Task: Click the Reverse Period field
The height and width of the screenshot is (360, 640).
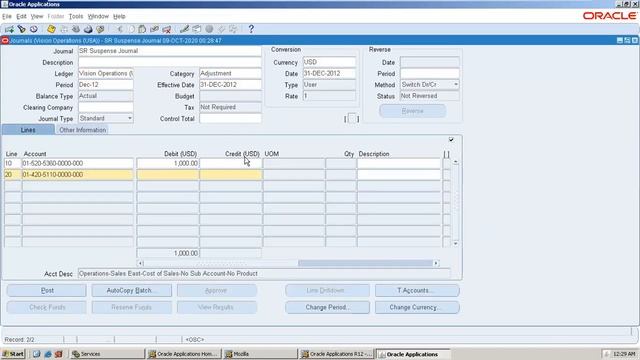Action: point(429,73)
